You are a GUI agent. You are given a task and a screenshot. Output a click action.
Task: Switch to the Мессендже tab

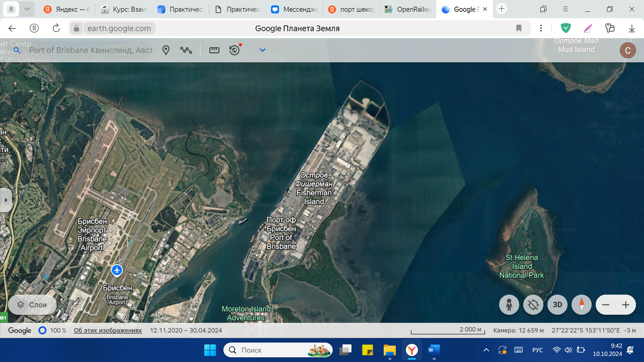294,9
